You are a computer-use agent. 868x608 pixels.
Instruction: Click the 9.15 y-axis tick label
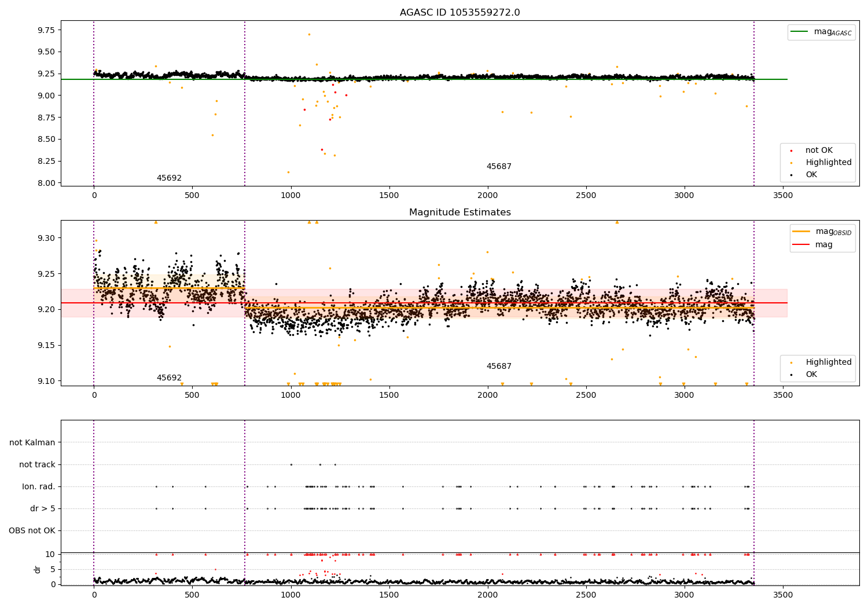46,346
